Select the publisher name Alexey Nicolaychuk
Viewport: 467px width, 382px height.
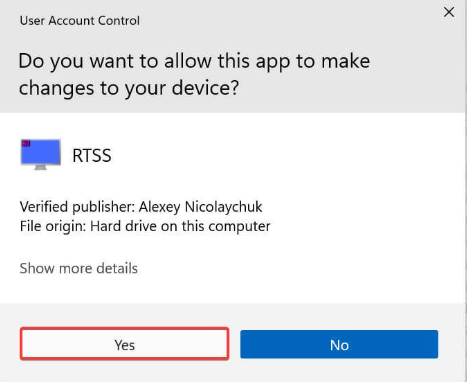201,207
